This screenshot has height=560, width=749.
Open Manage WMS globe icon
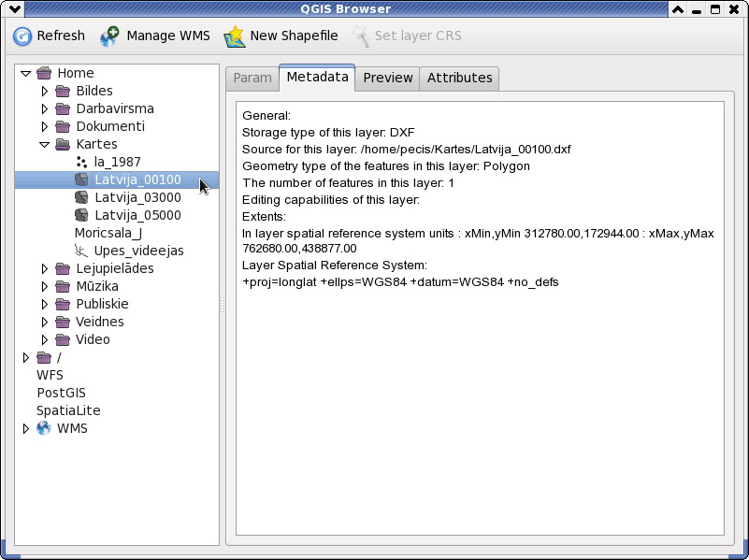point(109,36)
